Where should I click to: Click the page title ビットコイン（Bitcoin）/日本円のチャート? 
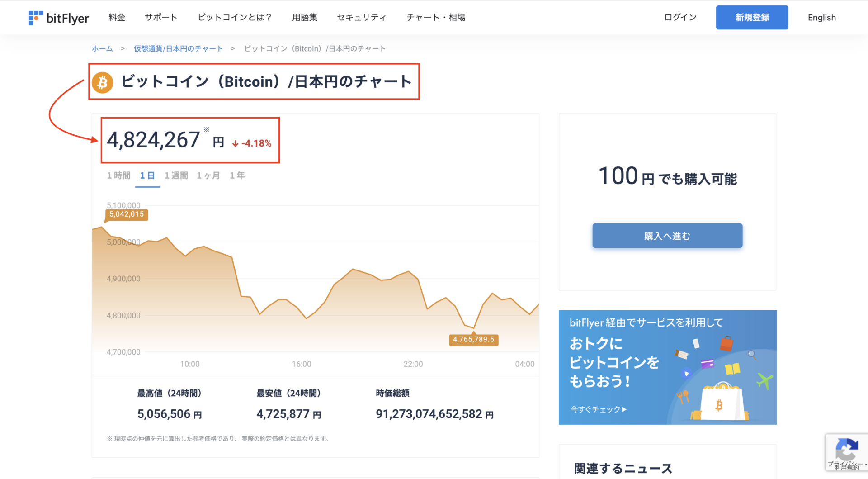(x=267, y=82)
